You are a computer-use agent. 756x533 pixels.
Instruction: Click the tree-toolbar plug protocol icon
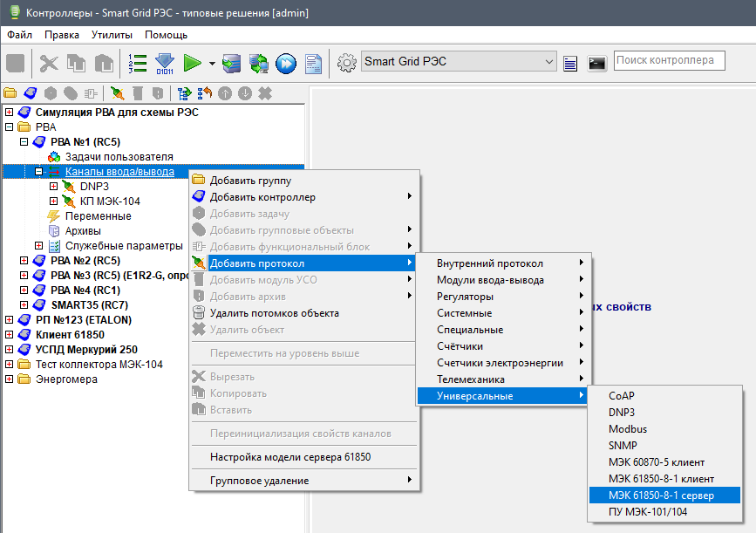pos(117,92)
